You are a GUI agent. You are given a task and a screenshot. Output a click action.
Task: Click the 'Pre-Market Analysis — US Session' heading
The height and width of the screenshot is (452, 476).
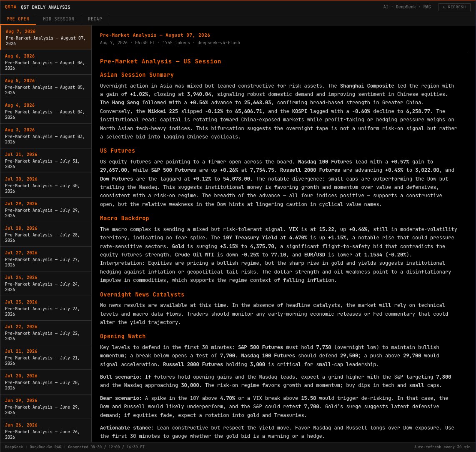pyautogui.click(x=160, y=61)
